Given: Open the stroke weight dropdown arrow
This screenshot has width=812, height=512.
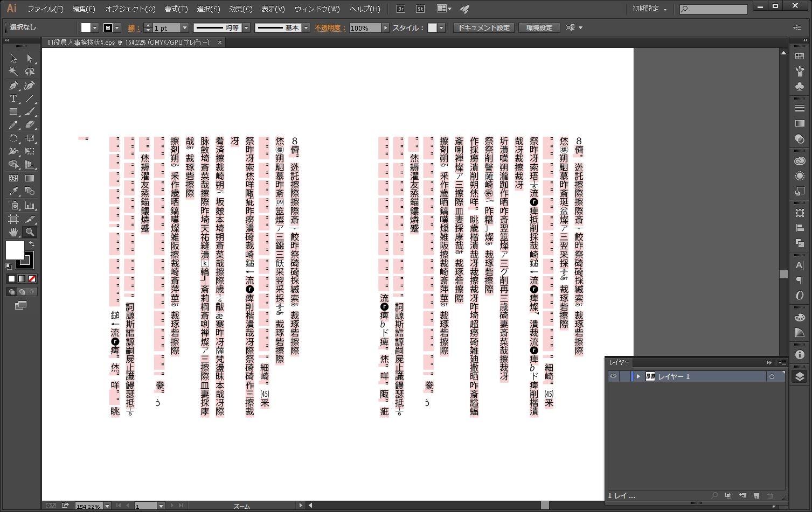Looking at the screenshot, I should 184,28.
